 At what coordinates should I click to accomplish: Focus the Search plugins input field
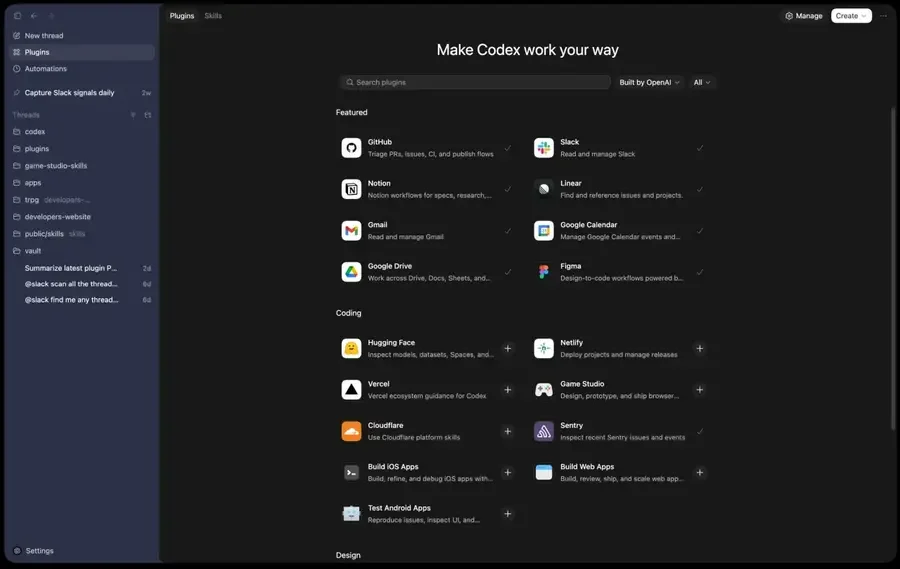(x=475, y=83)
